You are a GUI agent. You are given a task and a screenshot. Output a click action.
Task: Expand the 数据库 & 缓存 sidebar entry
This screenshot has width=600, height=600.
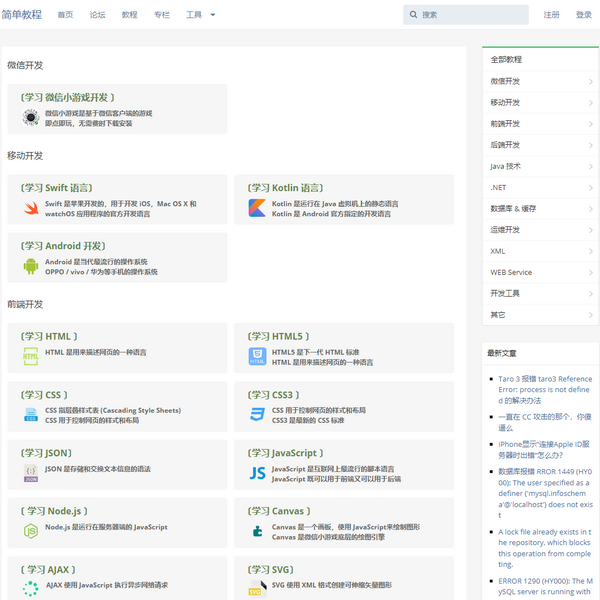pyautogui.click(x=540, y=208)
